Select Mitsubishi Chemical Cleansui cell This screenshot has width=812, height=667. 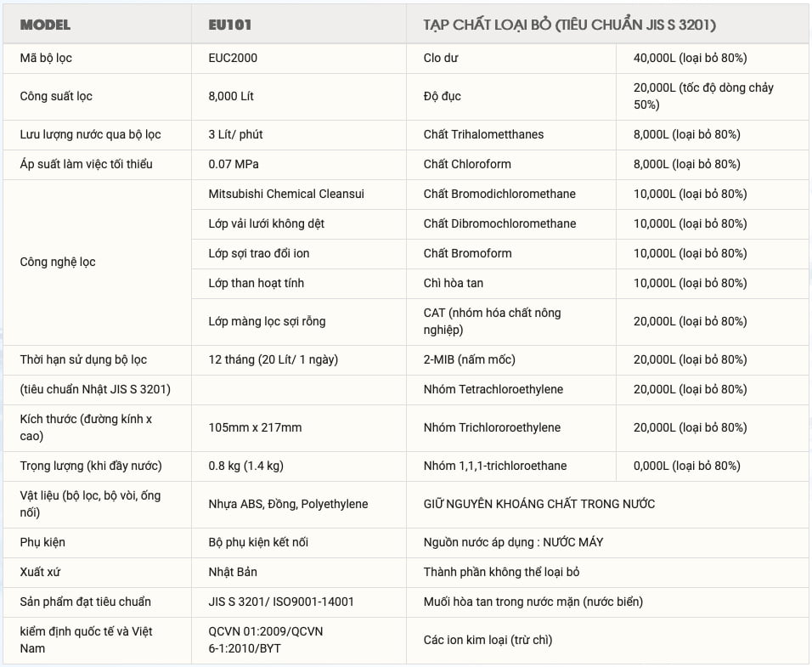coord(285,194)
